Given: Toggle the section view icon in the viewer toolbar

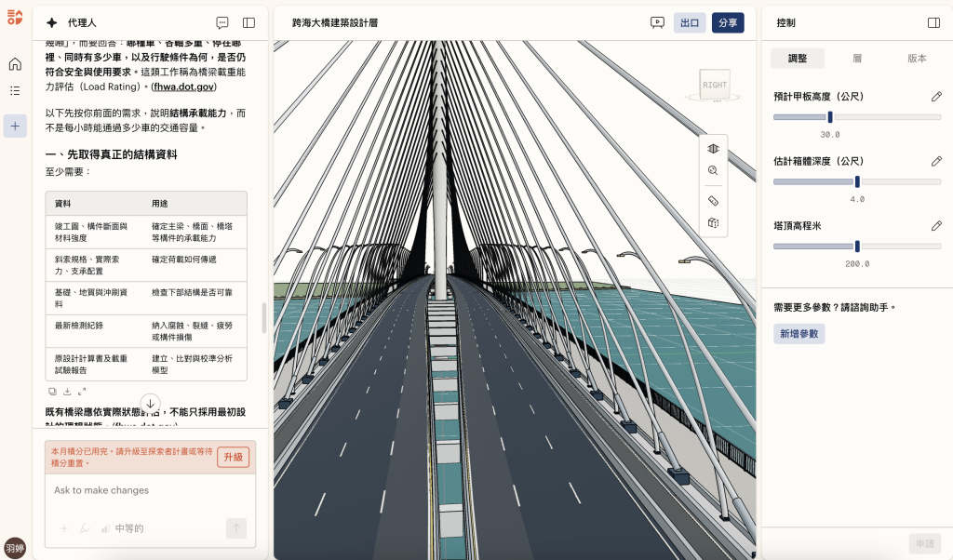Looking at the screenshot, I should (x=713, y=148).
